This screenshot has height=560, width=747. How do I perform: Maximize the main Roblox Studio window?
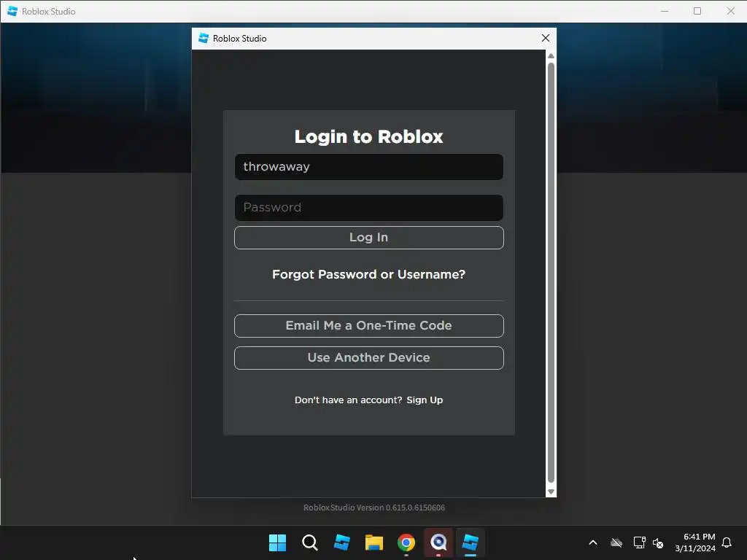coord(697,11)
